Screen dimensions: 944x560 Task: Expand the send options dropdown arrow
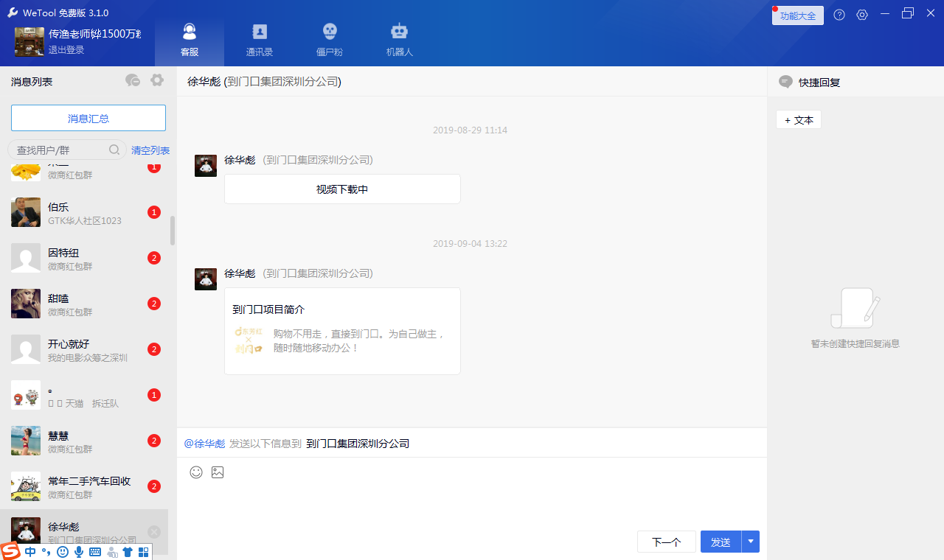coord(751,542)
